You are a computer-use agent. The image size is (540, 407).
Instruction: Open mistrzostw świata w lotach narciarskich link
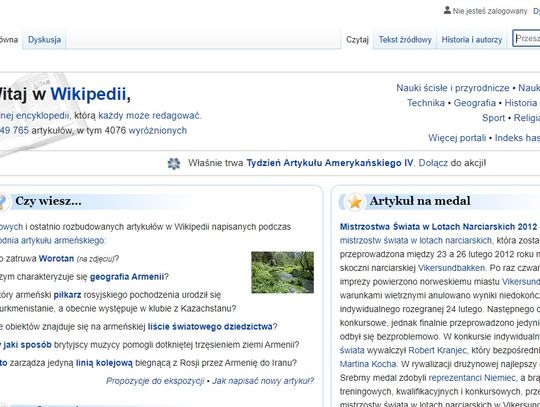point(416,240)
